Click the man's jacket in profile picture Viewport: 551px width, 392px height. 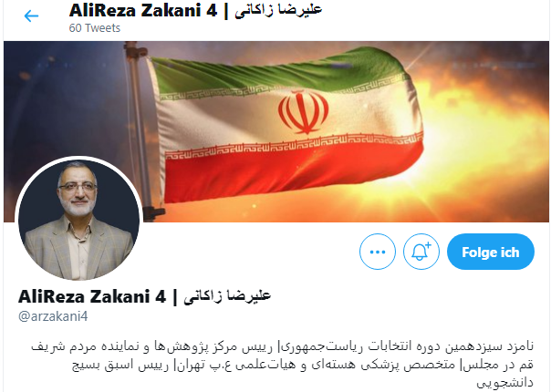(x=78, y=250)
